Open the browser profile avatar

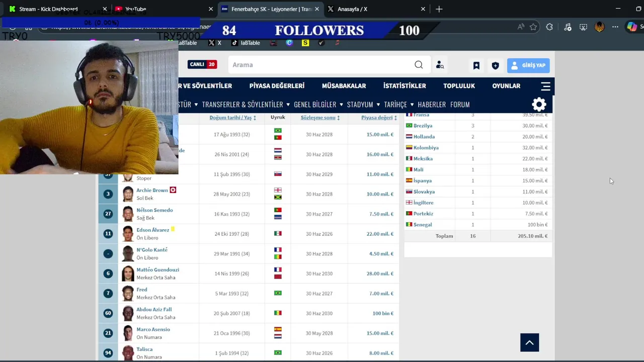point(599,27)
